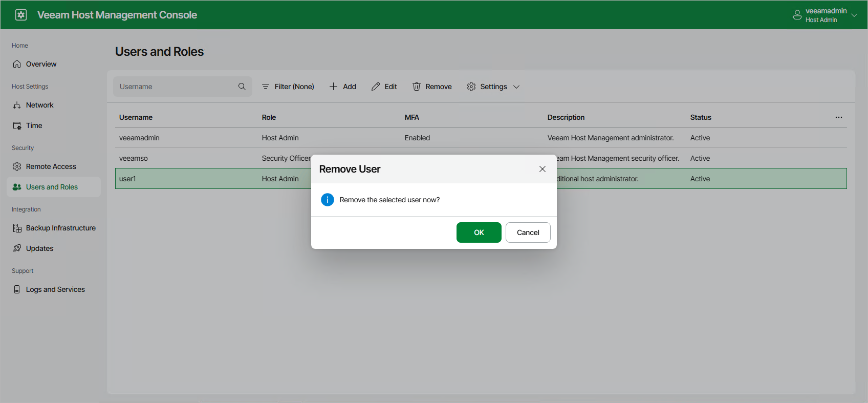
Task: Click the Filter (None) button
Action: pos(288,87)
